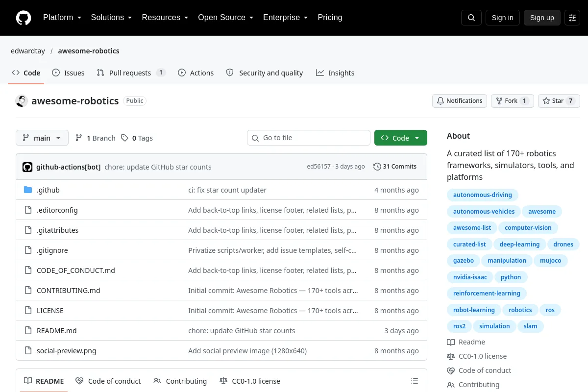Image resolution: width=588 pixels, height=392 pixels.
Task: Expand the Solutions menu
Action: tap(111, 18)
